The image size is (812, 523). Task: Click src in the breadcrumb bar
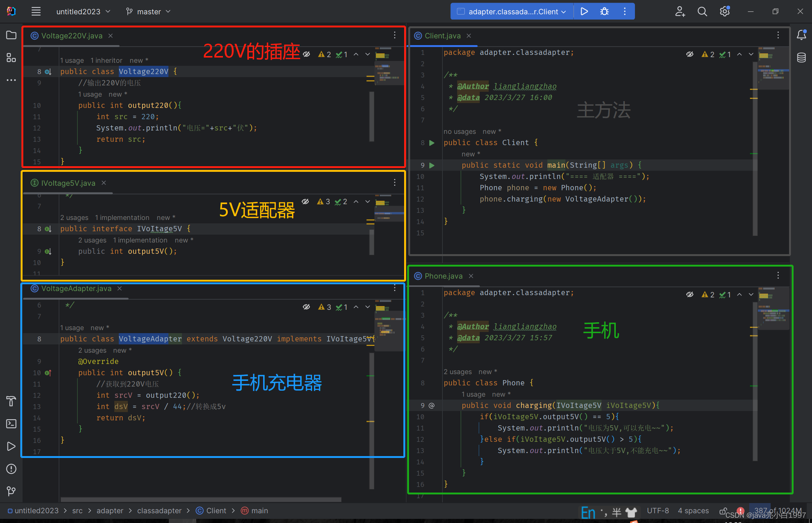(x=77, y=511)
